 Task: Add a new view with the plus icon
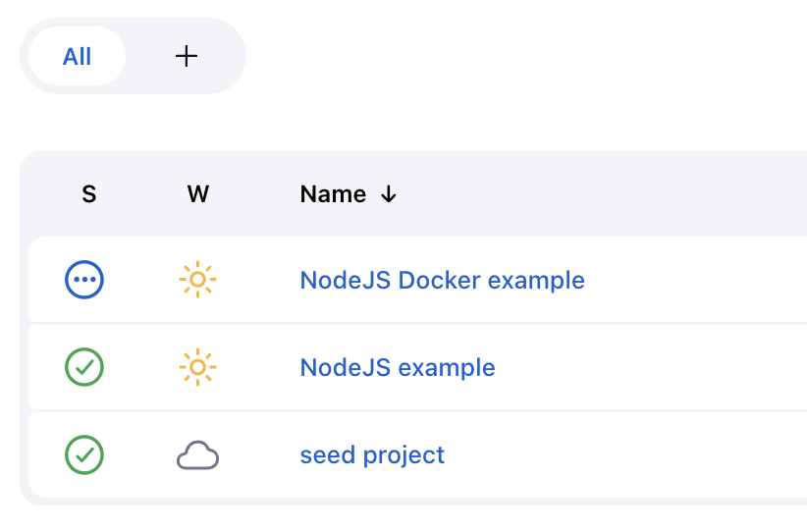point(187,56)
